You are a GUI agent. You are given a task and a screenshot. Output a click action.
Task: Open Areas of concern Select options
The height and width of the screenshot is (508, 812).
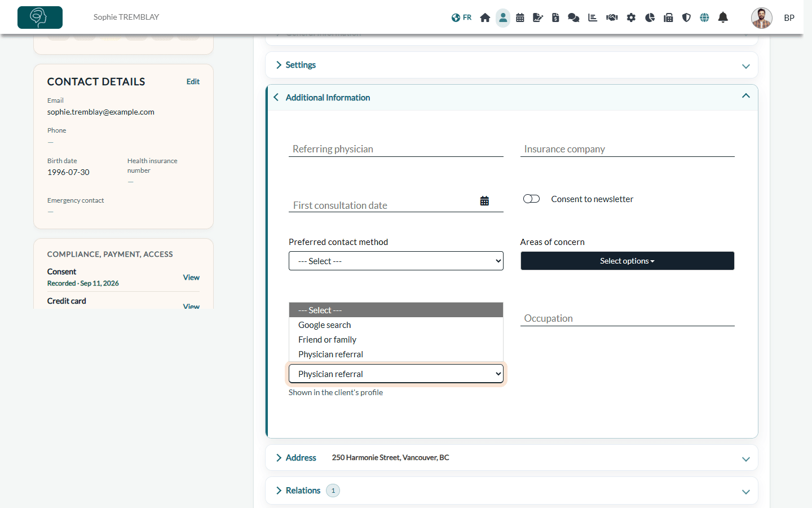[x=627, y=261]
